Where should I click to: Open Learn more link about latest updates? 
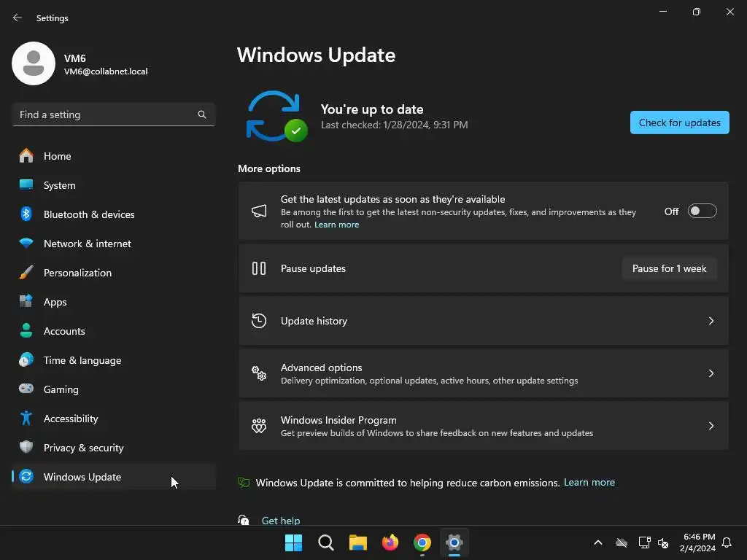pyautogui.click(x=336, y=225)
